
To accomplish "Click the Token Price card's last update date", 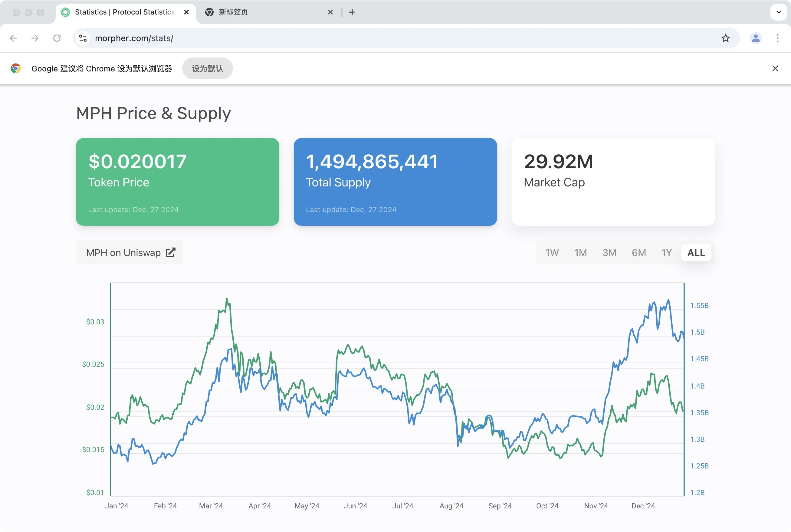I will (133, 210).
